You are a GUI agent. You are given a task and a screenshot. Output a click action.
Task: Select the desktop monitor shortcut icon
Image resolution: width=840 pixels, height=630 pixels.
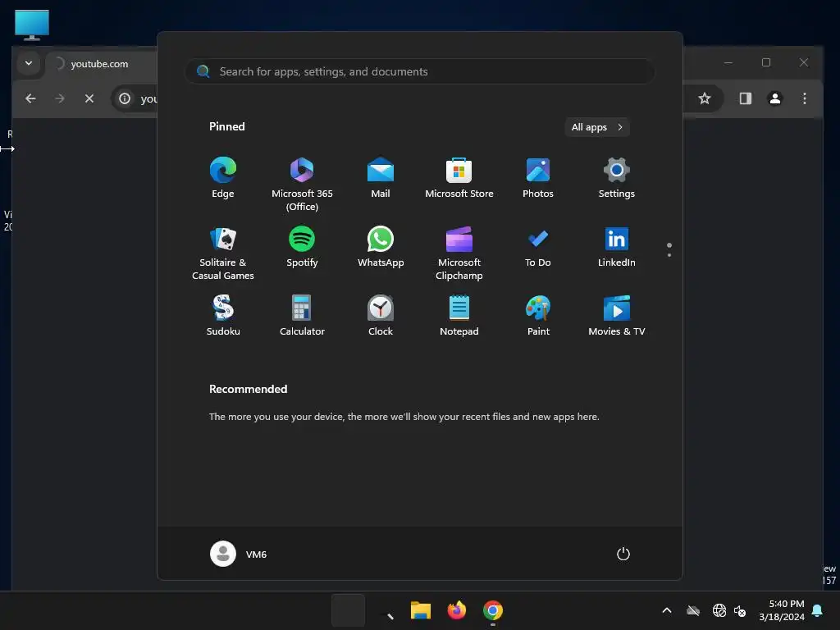(x=32, y=25)
